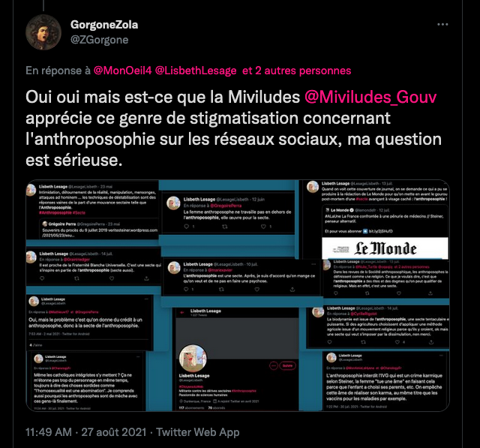Open the @Miviludes_Gouv mention

[370, 97]
